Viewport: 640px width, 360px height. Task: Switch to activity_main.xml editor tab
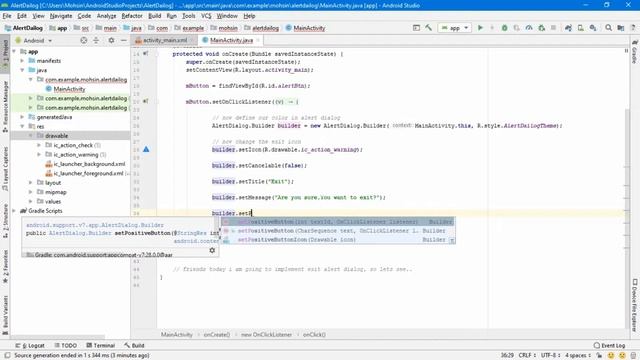[164, 40]
